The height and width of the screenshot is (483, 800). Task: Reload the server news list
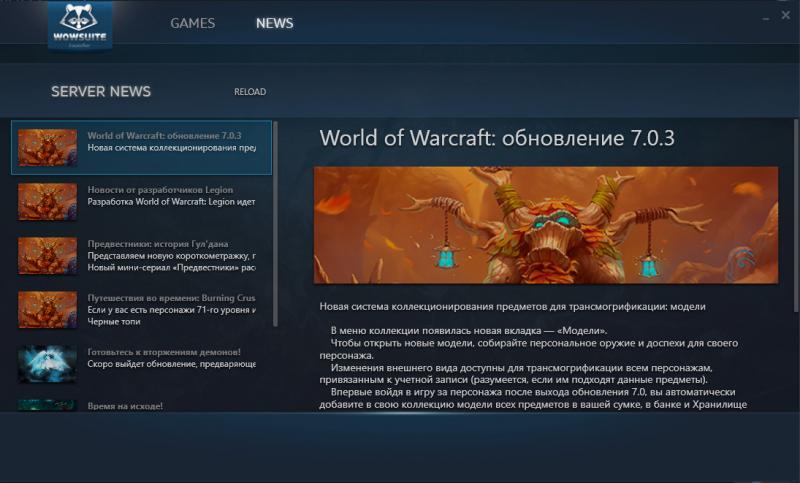250,92
